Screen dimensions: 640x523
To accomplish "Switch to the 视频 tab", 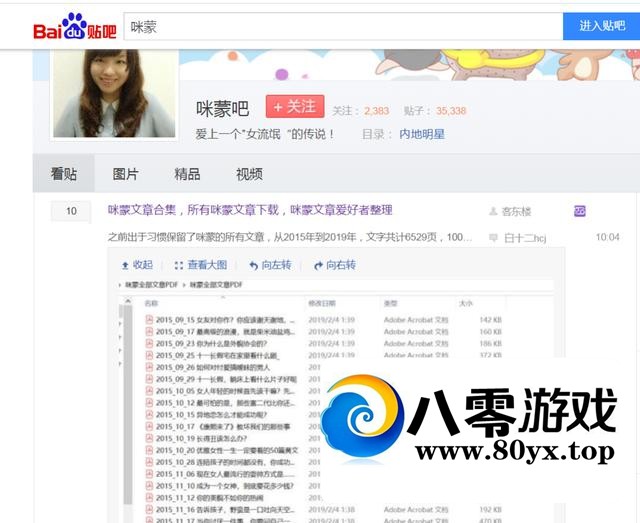I will (x=249, y=174).
